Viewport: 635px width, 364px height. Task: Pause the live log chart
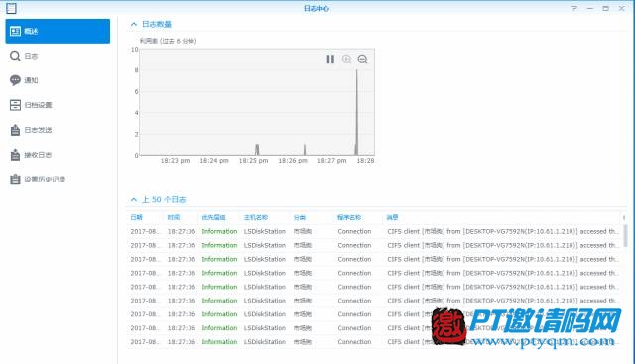click(x=330, y=60)
